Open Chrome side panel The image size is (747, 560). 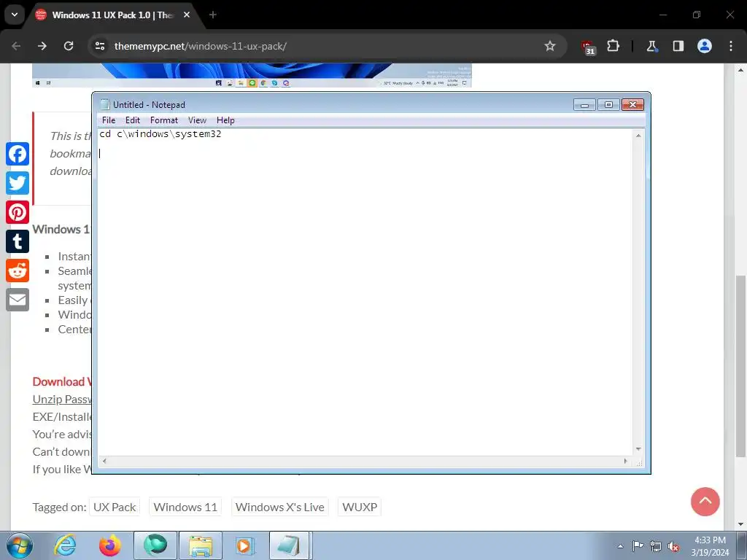coord(678,46)
